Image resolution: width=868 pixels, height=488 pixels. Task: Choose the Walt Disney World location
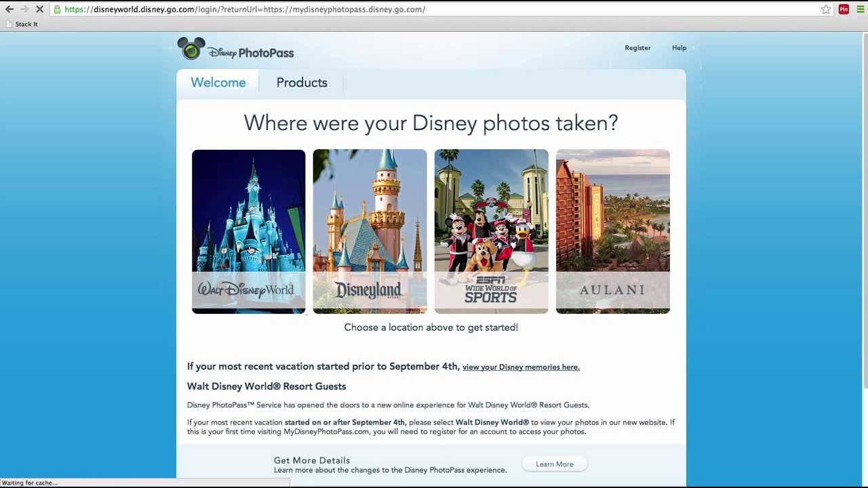(x=248, y=232)
